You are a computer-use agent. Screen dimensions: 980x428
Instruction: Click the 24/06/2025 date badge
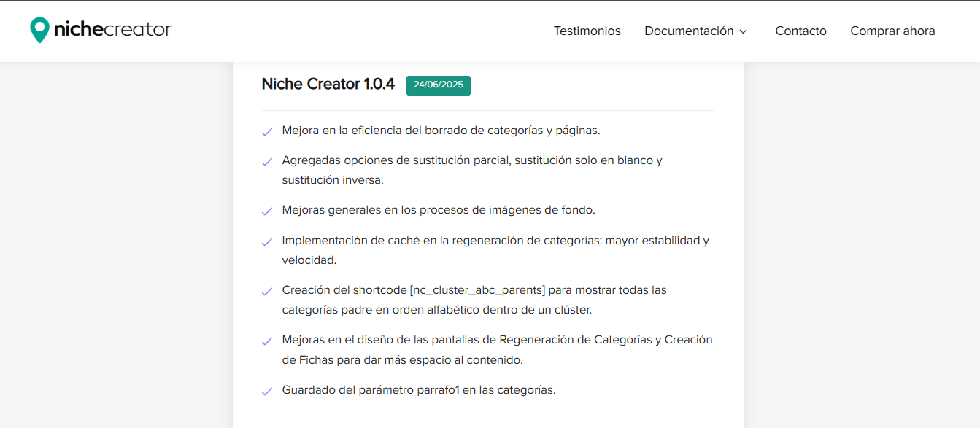click(439, 85)
